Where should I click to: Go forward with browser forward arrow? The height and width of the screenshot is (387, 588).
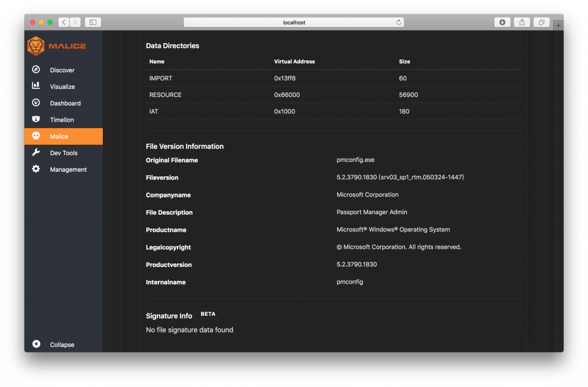(75, 22)
